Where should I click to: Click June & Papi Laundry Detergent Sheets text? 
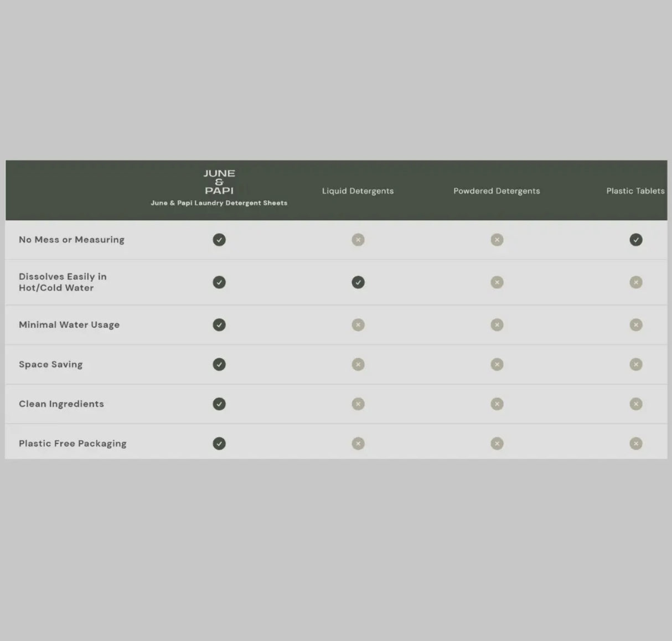pyautogui.click(x=219, y=203)
